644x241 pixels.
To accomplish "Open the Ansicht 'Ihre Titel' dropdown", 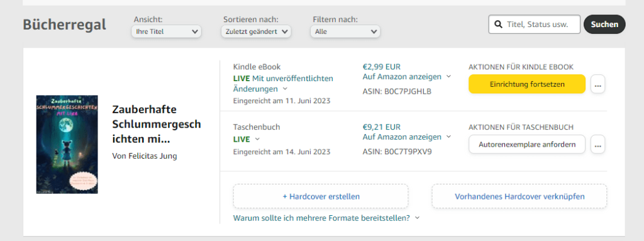I will pyautogui.click(x=166, y=31).
